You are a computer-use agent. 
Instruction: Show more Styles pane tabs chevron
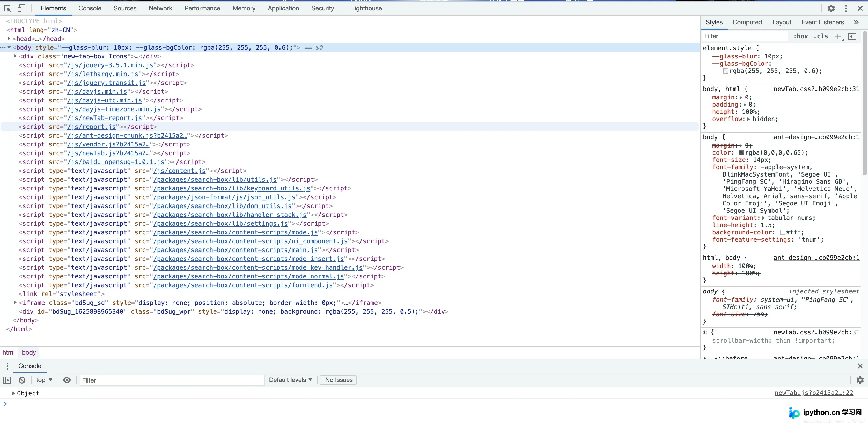(x=856, y=22)
